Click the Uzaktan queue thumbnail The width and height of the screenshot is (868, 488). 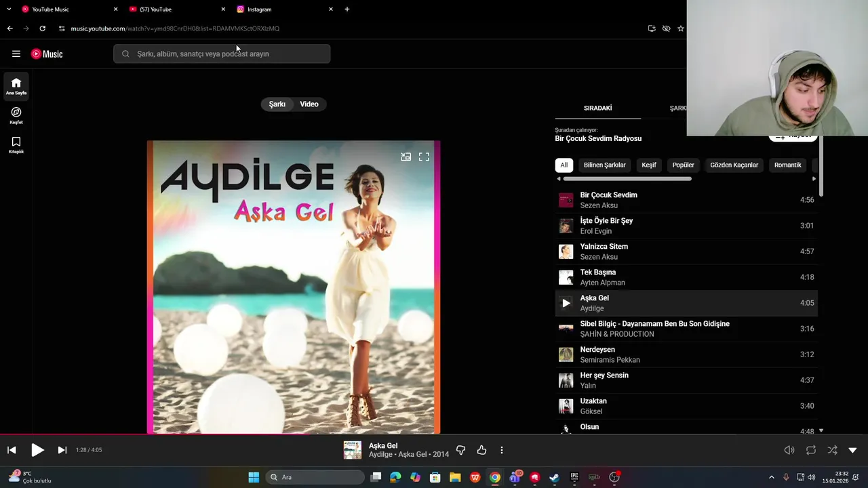click(566, 406)
